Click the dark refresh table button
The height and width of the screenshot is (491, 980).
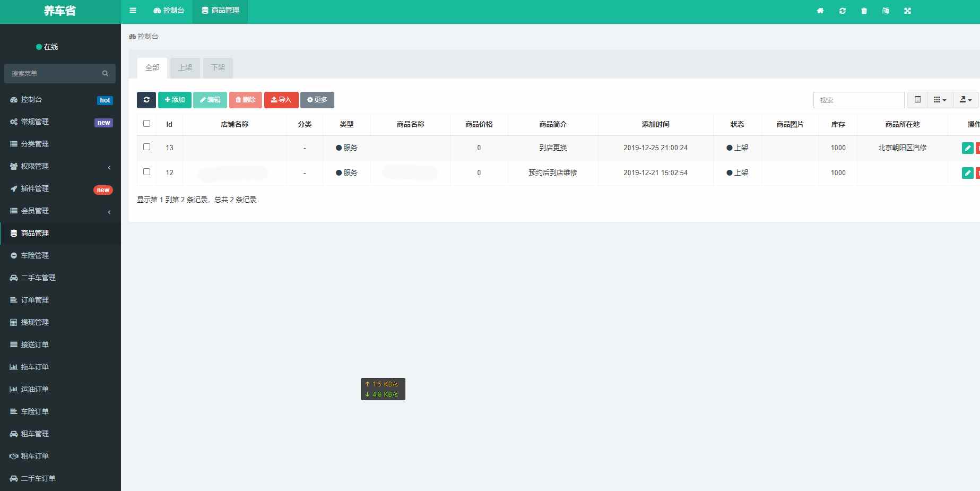pos(146,100)
